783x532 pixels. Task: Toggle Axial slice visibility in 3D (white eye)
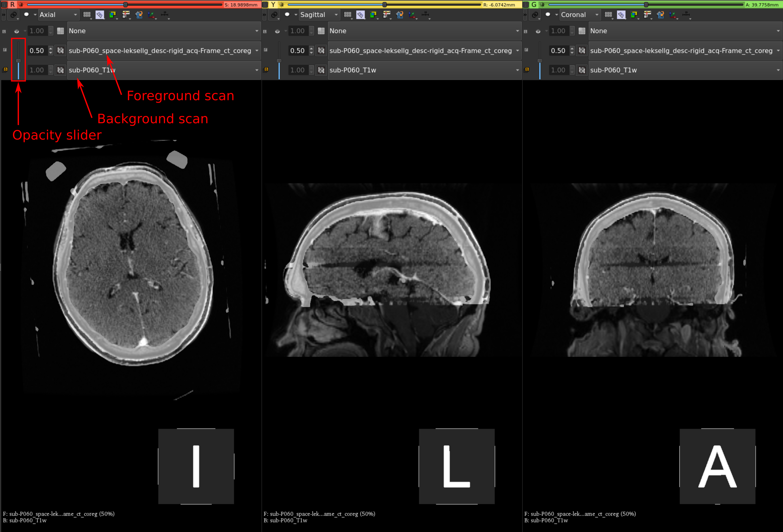coord(26,15)
